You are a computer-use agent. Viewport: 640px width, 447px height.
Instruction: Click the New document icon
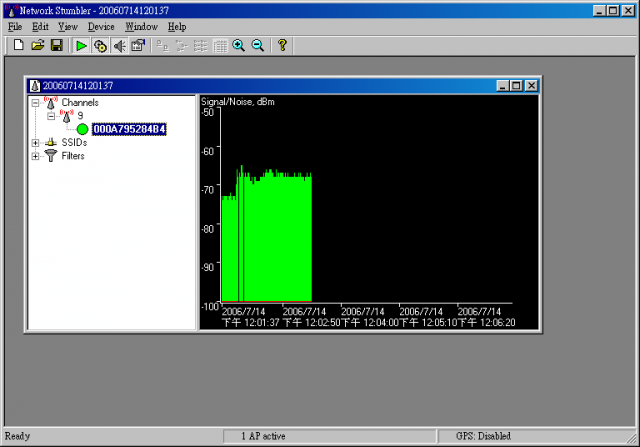pos(18,46)
